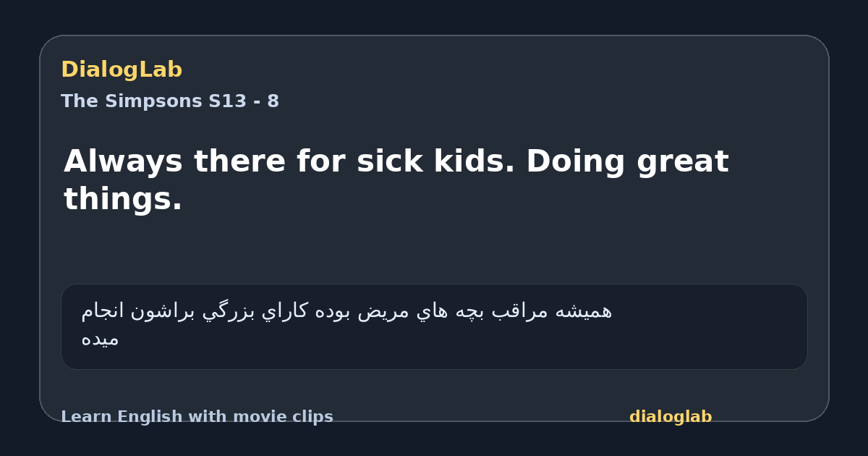Screen dimensions: 868x456
Task: Select the Persian word "میده" on second line
Action: click(100, 339)
